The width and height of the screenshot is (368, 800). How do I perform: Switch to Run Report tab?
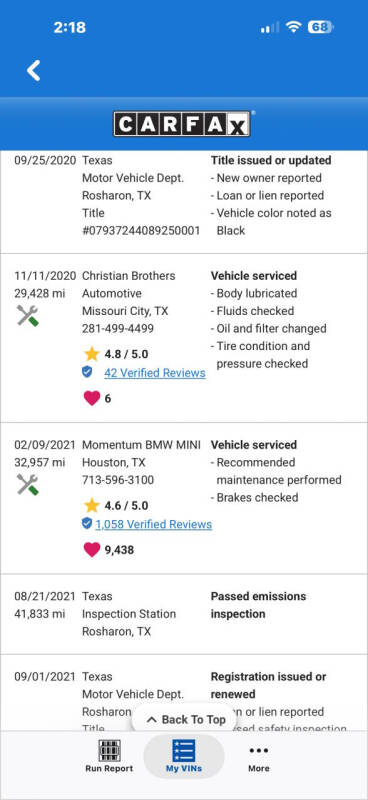(109, 756)
